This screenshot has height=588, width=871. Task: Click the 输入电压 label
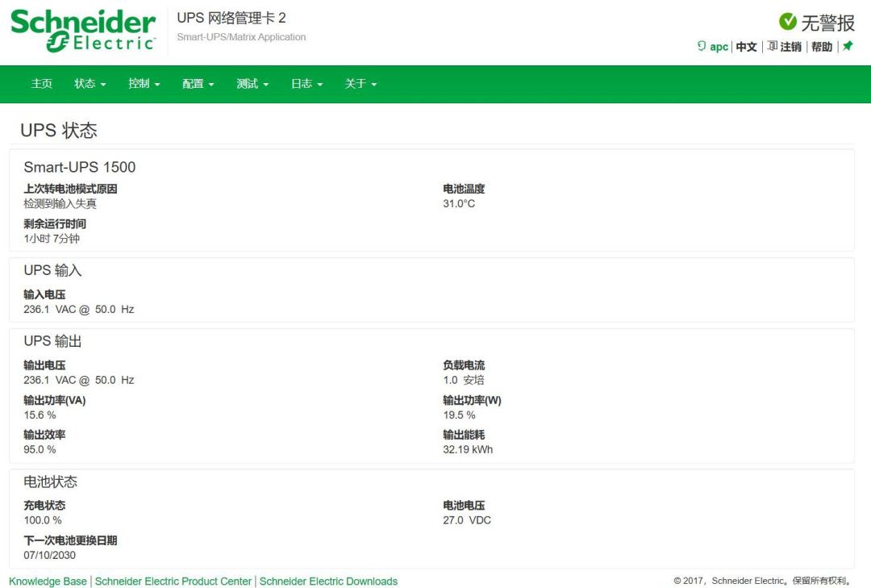44,294
